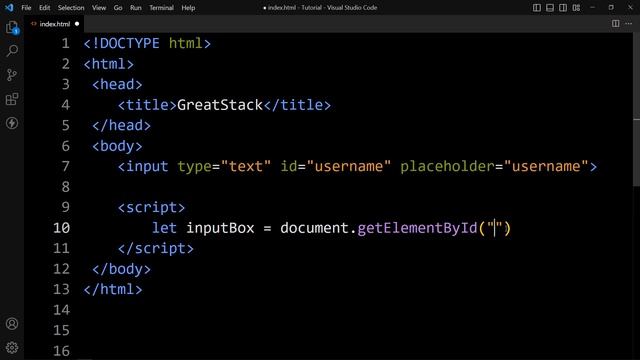
Task: Click the opening head tag
Action: [x=117, y=84]
